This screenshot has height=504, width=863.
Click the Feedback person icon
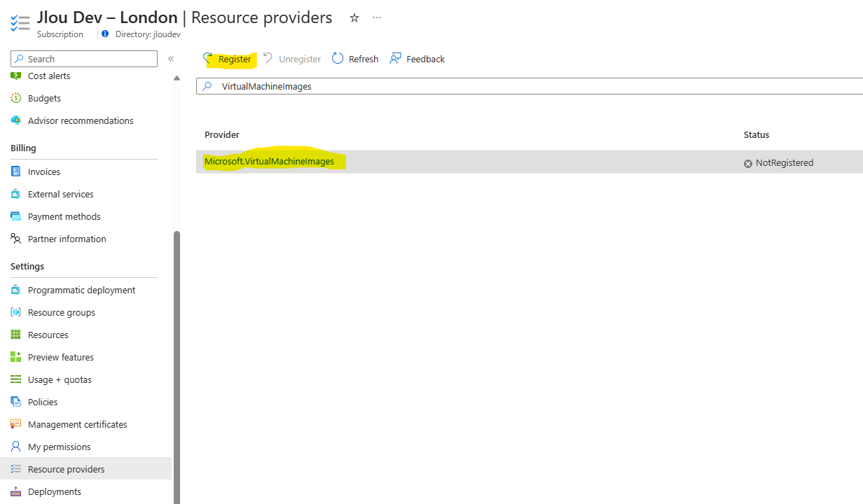point(396,59)
